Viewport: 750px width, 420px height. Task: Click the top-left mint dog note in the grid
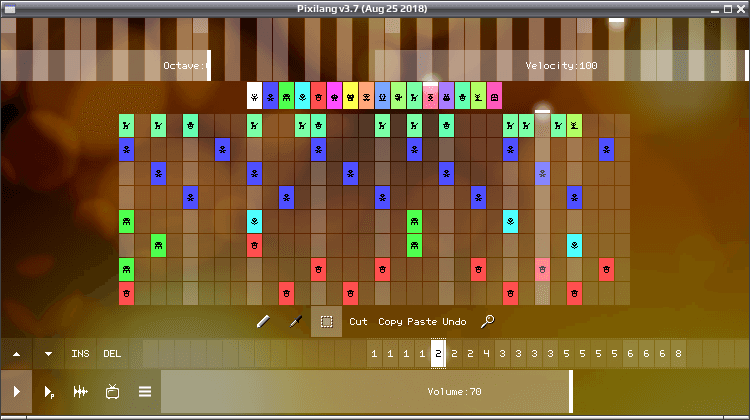tap(126, 126)
